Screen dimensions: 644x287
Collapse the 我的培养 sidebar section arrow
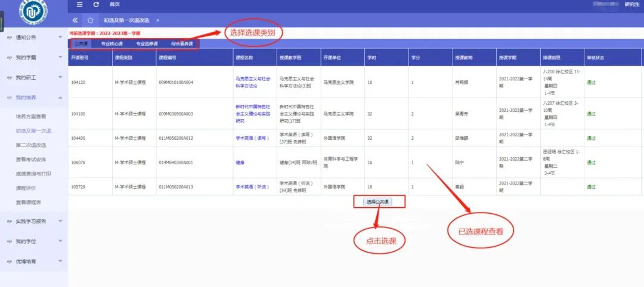pos(60,98)
